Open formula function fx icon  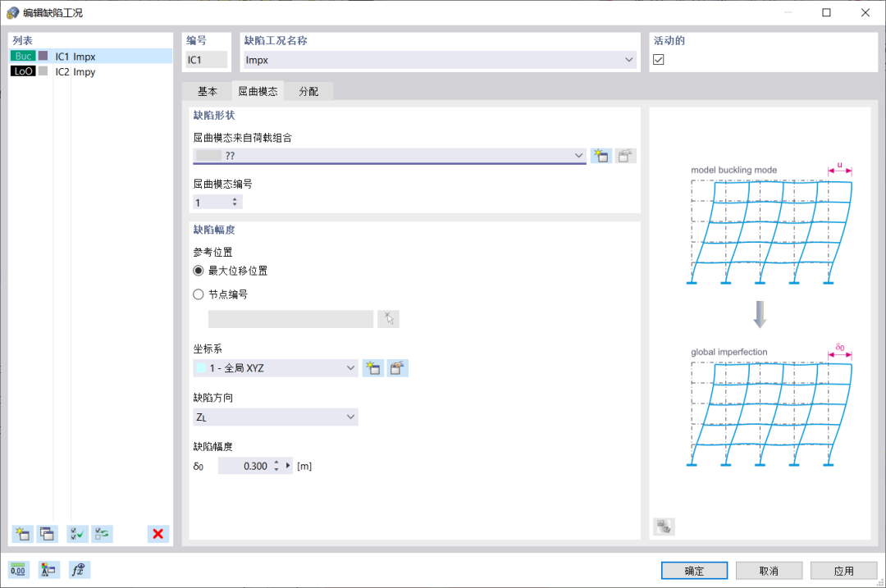click(x=79, y=570)
